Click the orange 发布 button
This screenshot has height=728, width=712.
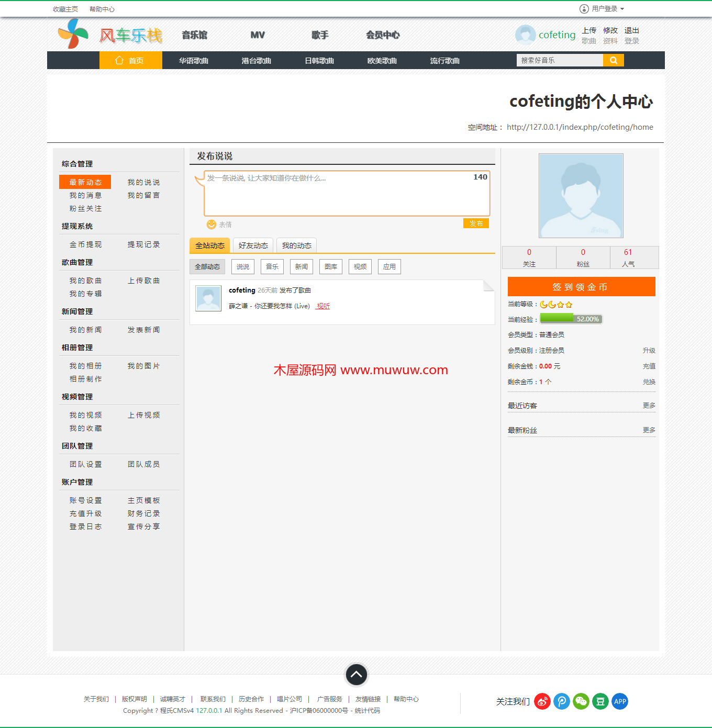[x=476, y=223]
